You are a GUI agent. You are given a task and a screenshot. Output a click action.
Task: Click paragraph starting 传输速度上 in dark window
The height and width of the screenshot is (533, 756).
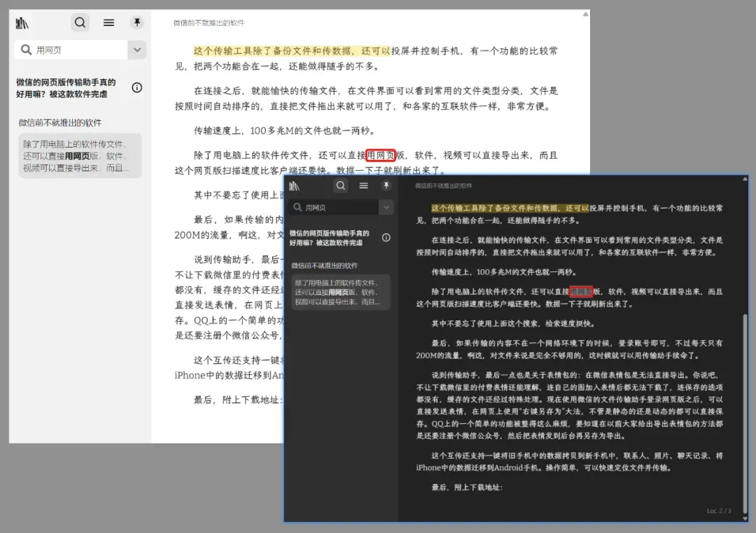[504, 272]
